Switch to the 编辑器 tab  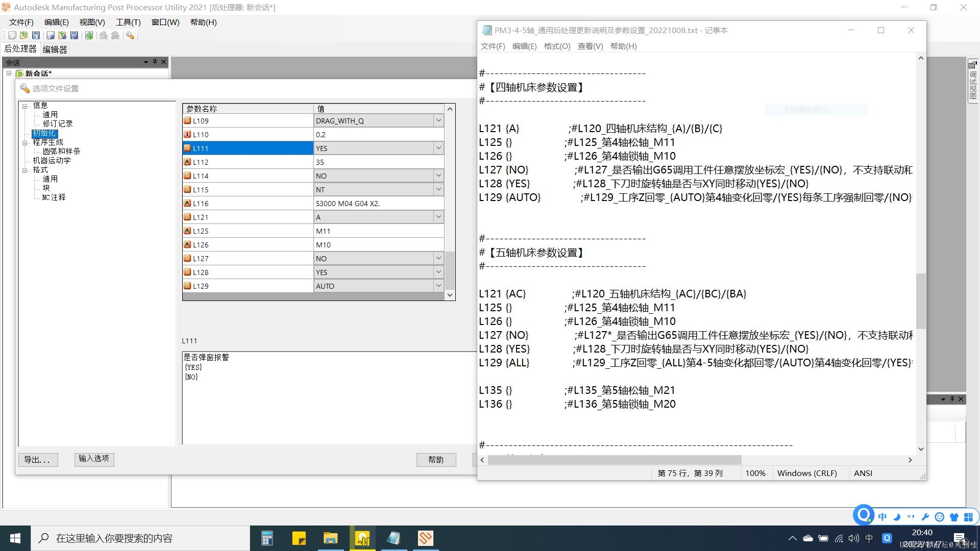coord(55,49)
